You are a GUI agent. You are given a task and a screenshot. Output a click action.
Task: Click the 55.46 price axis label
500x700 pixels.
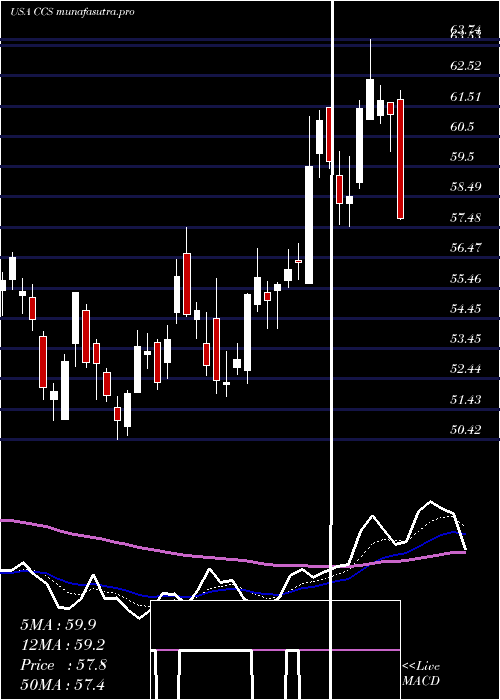coord(466,279)
